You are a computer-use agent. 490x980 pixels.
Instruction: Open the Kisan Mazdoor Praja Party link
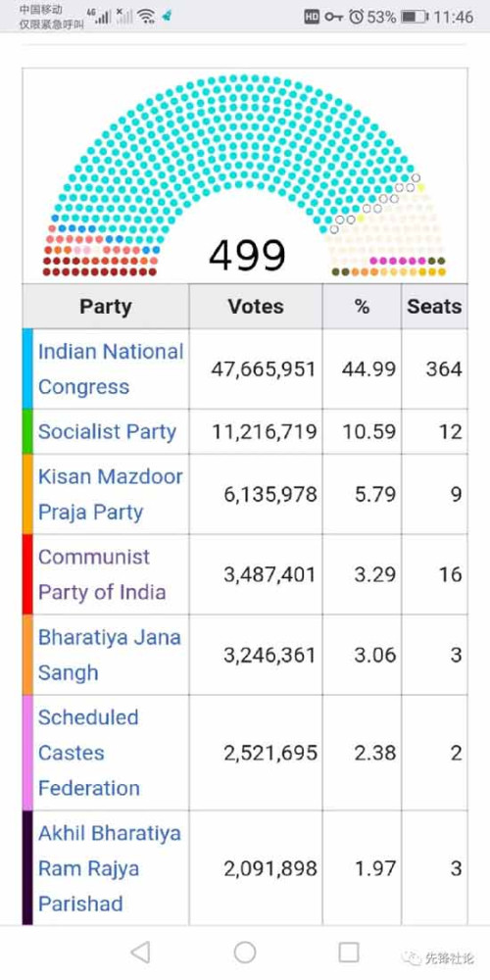(x=110, y=494)
